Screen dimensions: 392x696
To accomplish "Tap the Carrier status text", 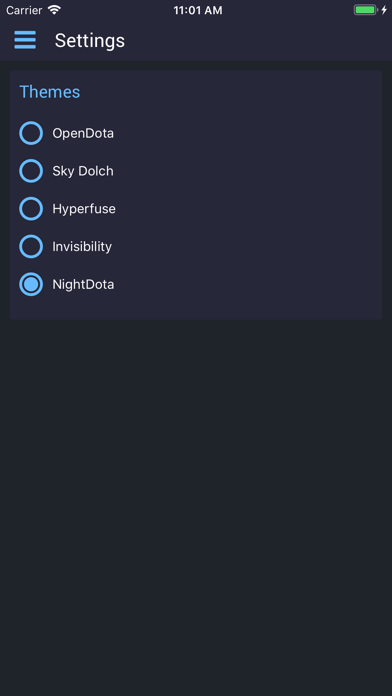I will (24, 10).
